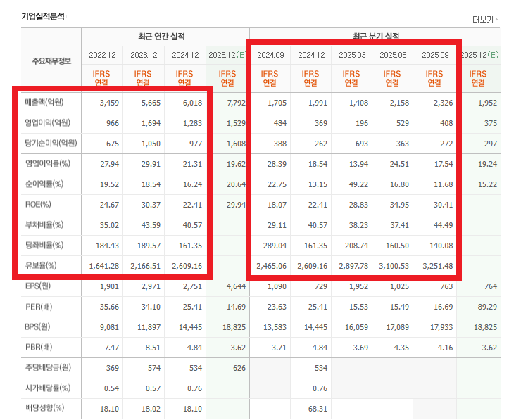509x420 pixels.
Task: Click the 주당배당금(원) row label
Action: (46, 367)
